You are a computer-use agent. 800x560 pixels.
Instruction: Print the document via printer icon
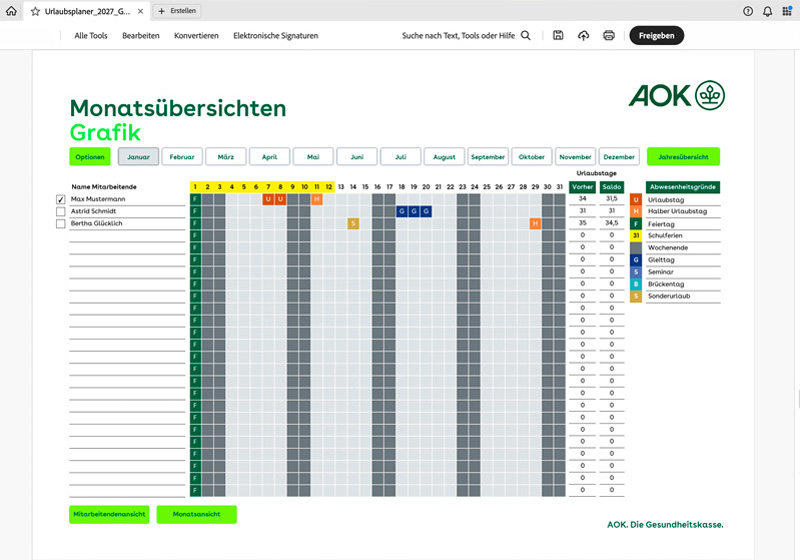click(609, 35)
